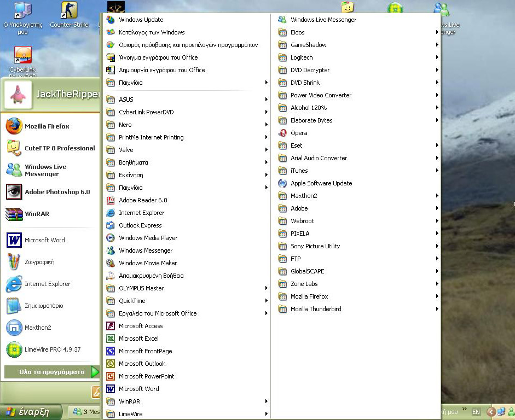This screenshot has width=515, height=420.
Task: Expand the ASUS submenu arrow
Action: click(x=267, y=100)
